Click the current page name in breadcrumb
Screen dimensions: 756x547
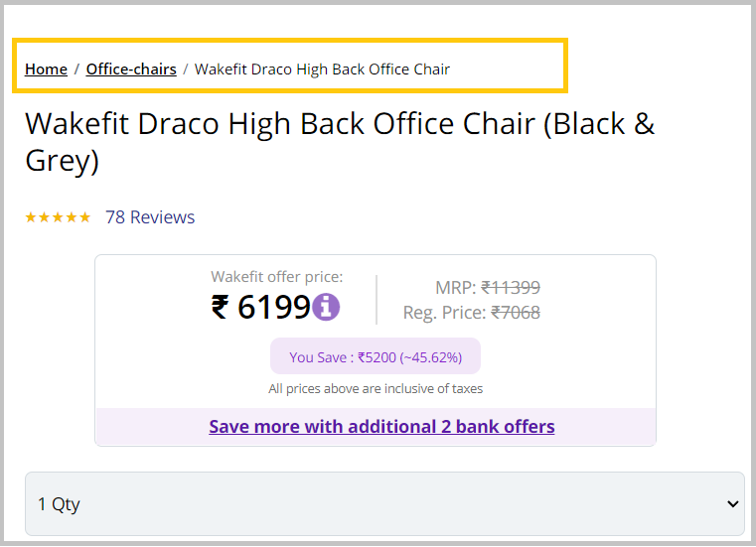322,69
